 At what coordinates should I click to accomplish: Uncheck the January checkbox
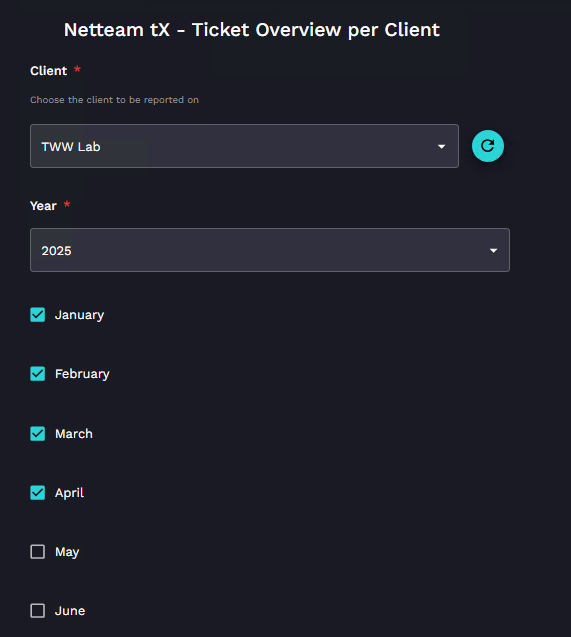(38, 314)
